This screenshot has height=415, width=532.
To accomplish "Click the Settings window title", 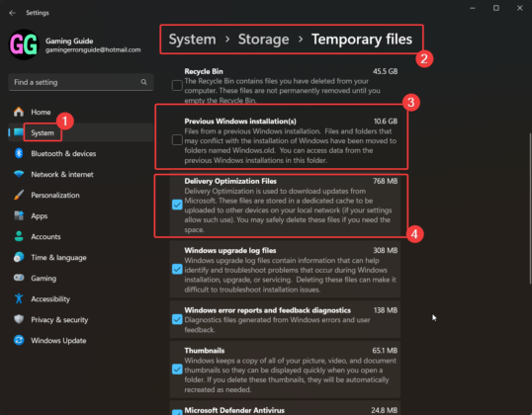I will 38,13.
